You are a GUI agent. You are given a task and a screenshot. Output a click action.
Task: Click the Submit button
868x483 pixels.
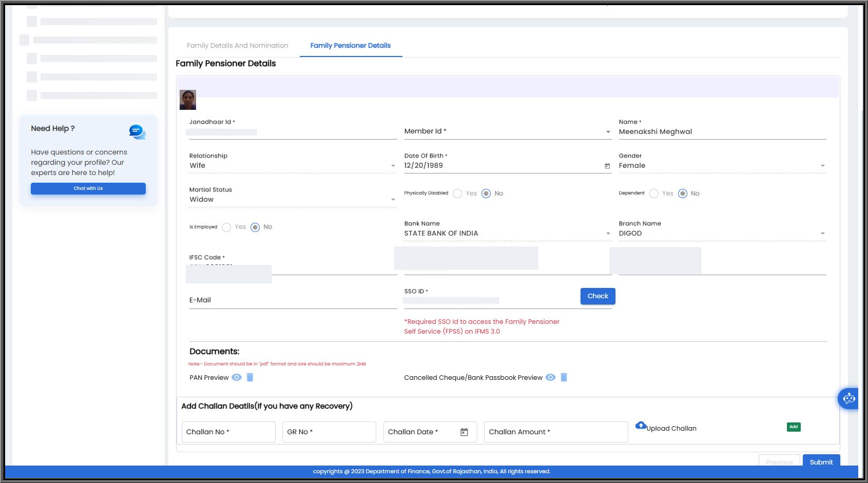(821, 461)
